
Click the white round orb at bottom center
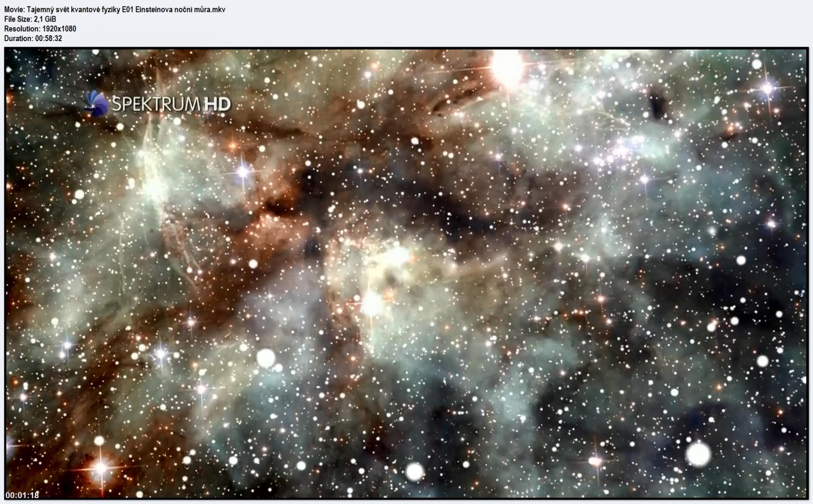[415, 471]
